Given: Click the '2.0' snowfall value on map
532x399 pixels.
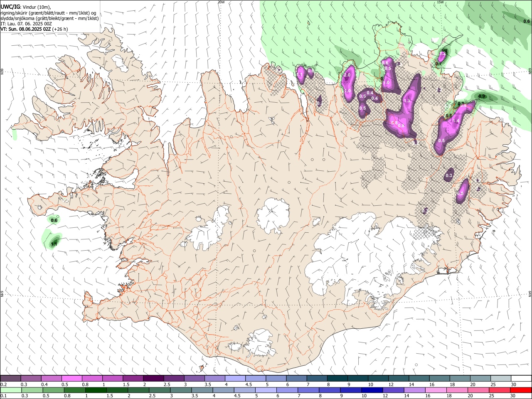Looking at the screenshot, I should (x=347, y=75).
